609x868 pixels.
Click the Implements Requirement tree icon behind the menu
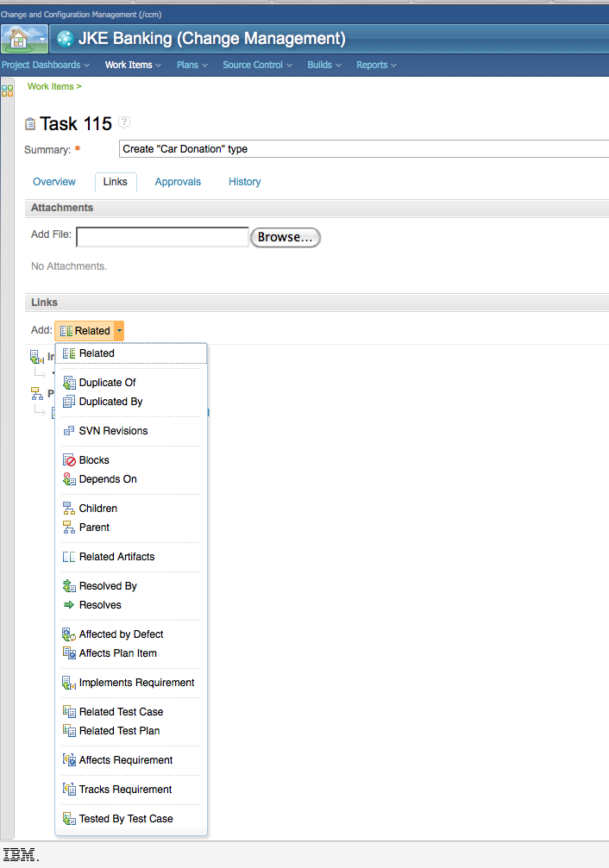point(36,357)
